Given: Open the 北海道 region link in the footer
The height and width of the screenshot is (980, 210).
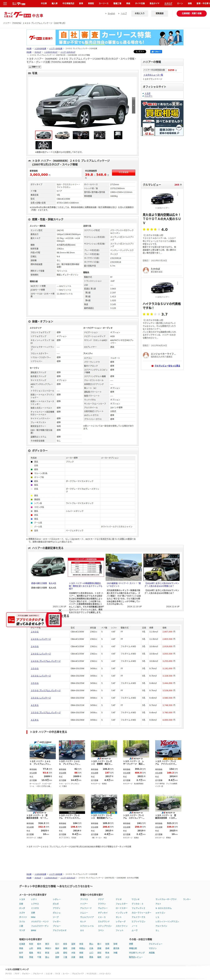Looking at the screenshot, I should pyautogui.click(x=22, y=944).
